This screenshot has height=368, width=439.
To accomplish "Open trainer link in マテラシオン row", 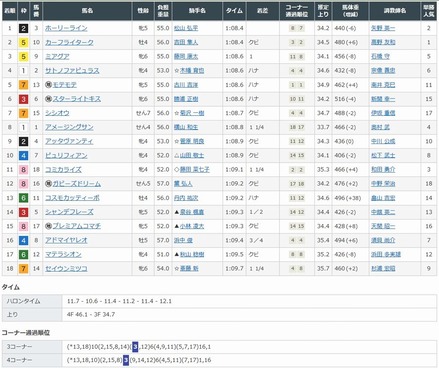I will [386, 254].
